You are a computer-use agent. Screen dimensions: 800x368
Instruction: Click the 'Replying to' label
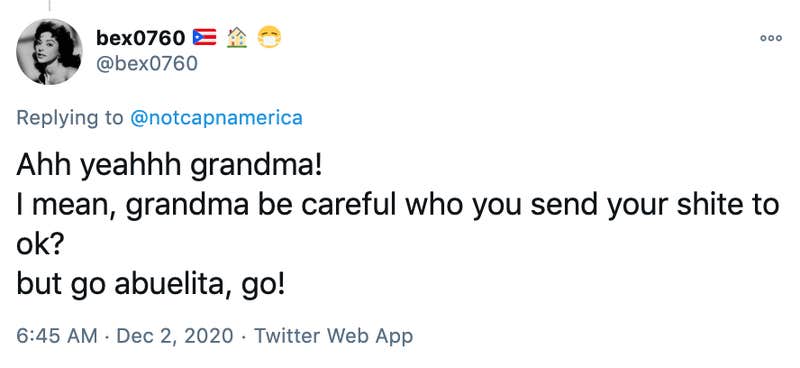70,118
